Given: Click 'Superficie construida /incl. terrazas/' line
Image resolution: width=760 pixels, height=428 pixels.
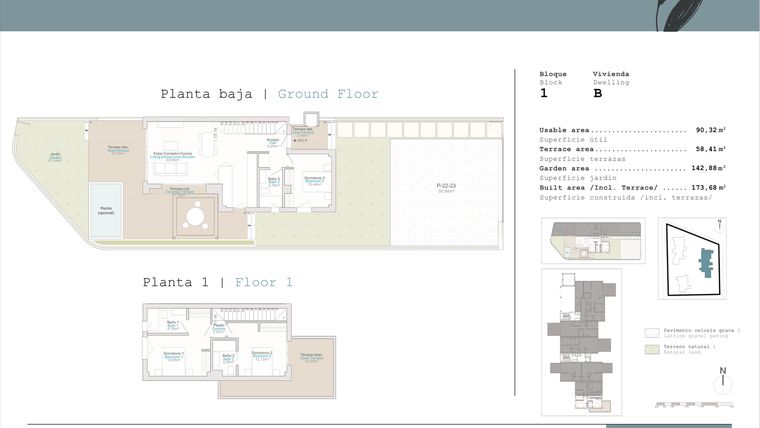Looking at the screenshot, I should (x=626, y=198).
